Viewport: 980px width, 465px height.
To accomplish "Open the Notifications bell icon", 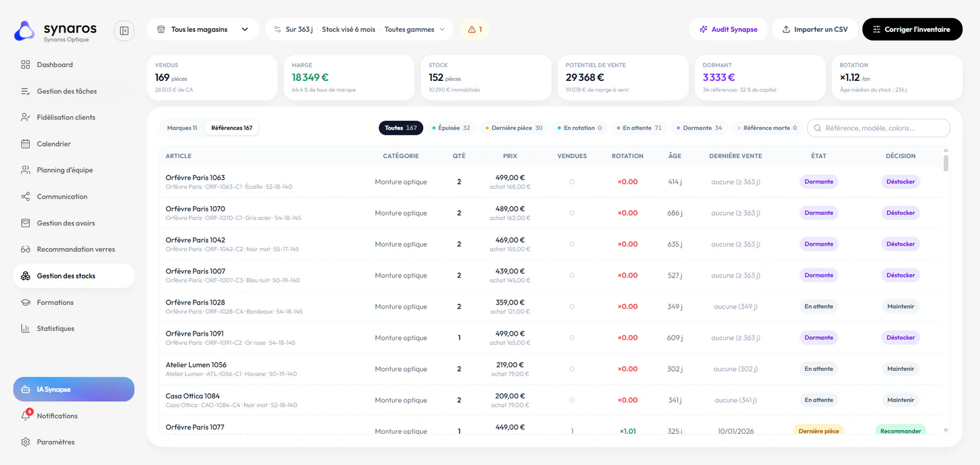I will point(26,415).
